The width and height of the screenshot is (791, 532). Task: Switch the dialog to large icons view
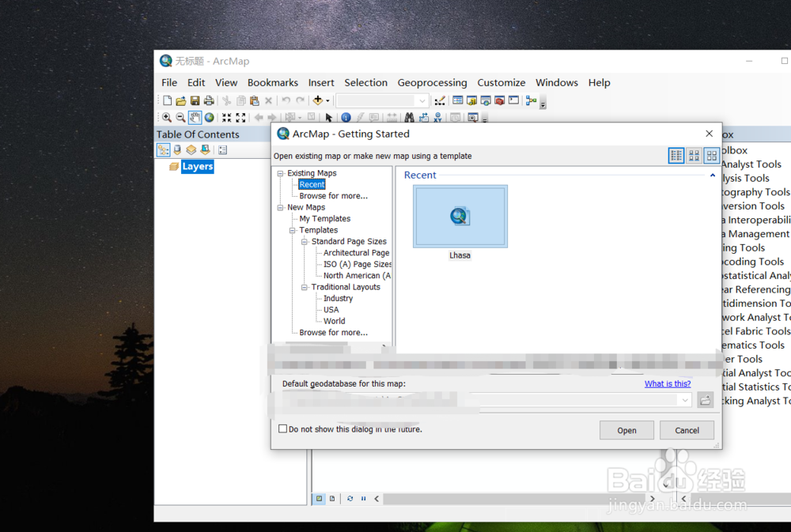point(712,156)
